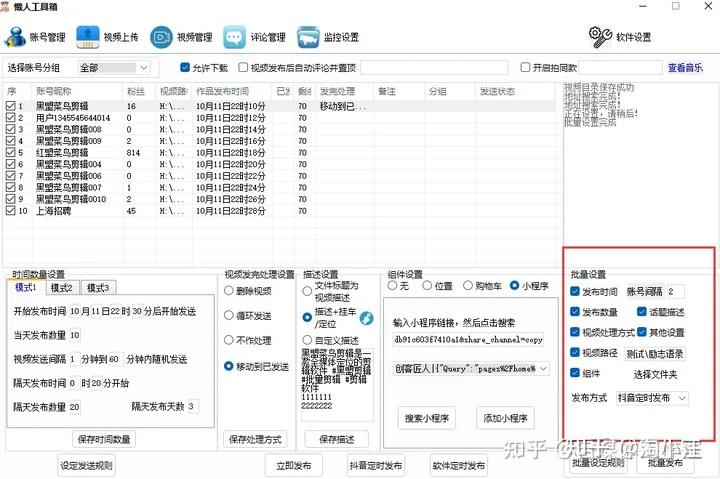This screenshot has height=479, width=720.
Task: Click 抖音定时发布 bottom button
Action: 376,466
